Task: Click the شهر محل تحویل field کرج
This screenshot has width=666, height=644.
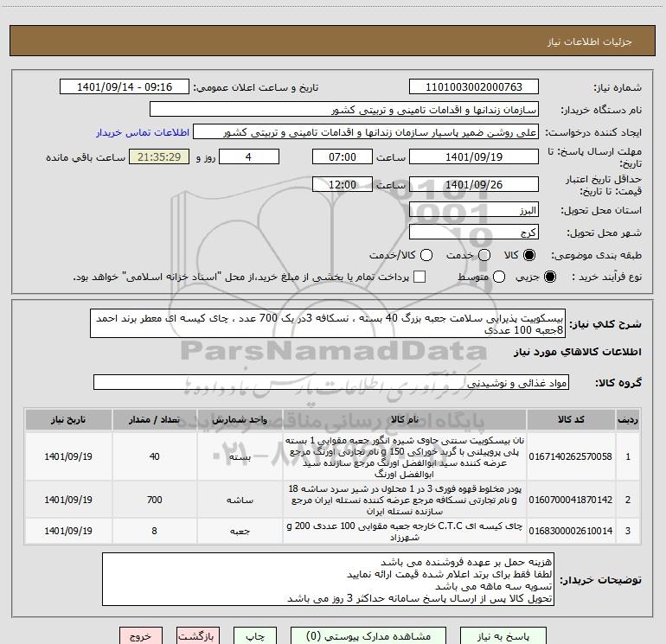Action: 474,232
